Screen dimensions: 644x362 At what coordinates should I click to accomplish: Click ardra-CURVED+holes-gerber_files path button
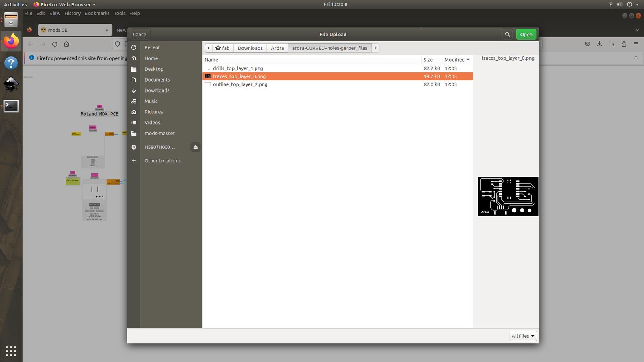[x=330, y=48]
